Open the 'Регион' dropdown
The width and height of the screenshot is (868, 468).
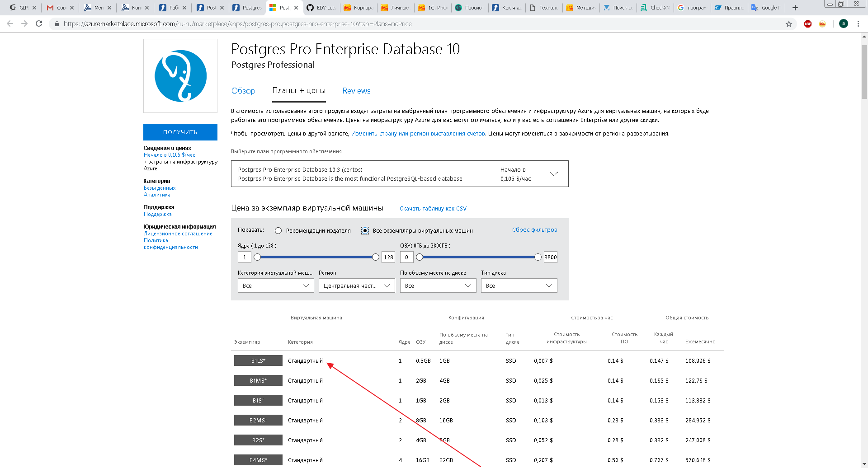pos(357,285)
